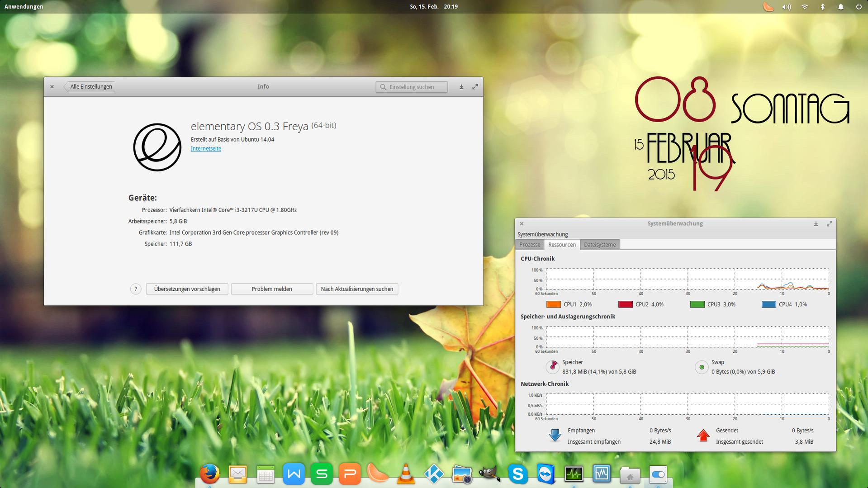This screenshot has width=868, height=488.
Task: Click the Arbeitsspeicher value '5,8 GiB'
Action: (x=178, y=221)
